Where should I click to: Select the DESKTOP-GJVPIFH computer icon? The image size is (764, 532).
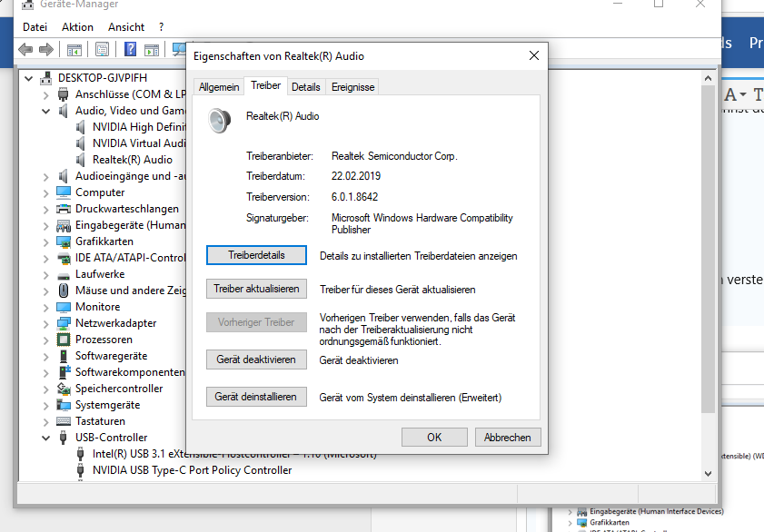46,78
